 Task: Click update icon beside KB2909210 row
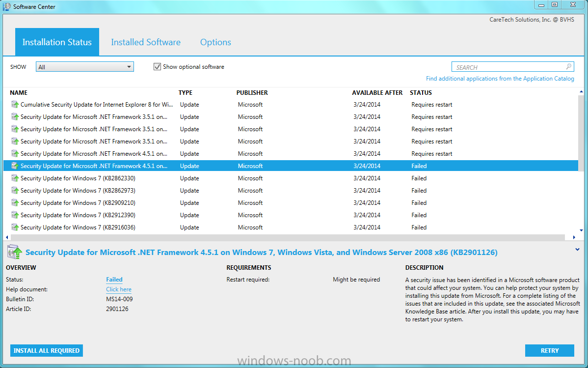(15, 203)
